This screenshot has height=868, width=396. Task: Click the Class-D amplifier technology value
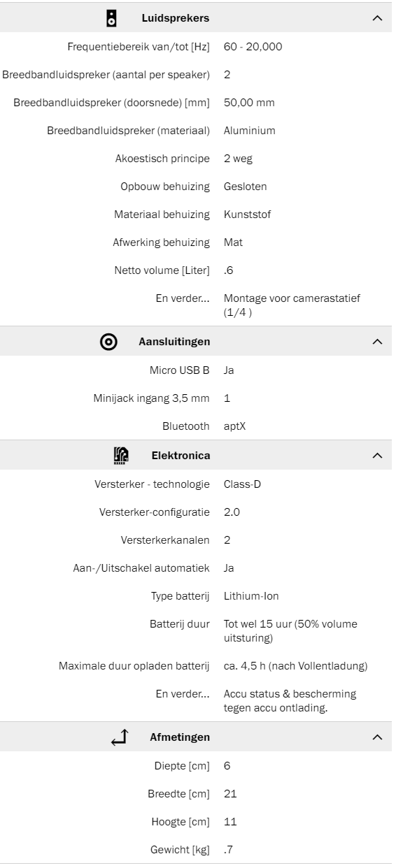pyautogui.click(x=242, y=484)
